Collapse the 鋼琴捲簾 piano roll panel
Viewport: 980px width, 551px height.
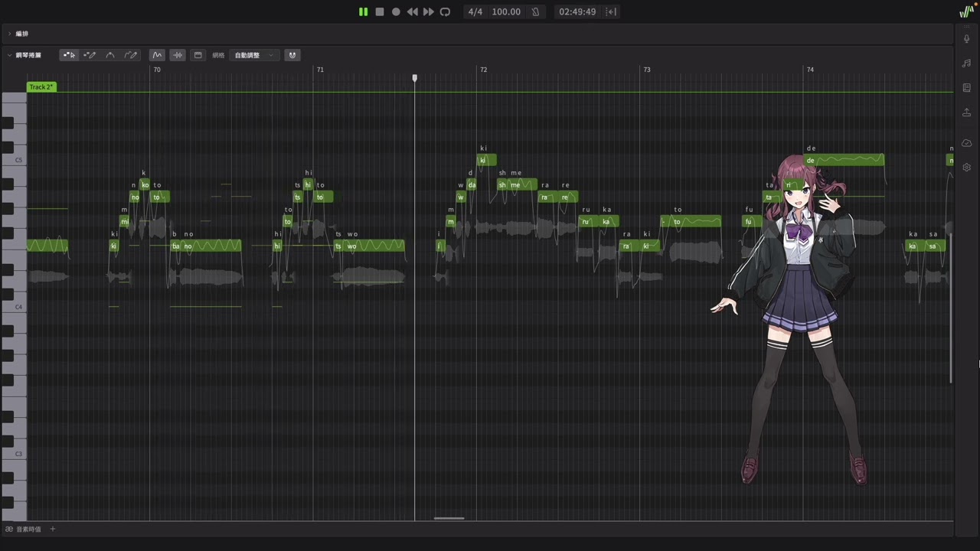[9, 55]
